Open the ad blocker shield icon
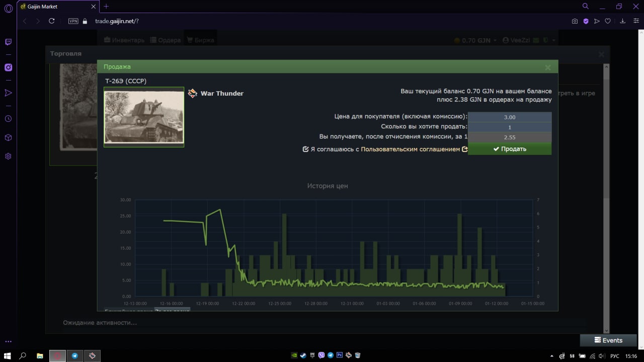644x362 pixels. point(586,21)
